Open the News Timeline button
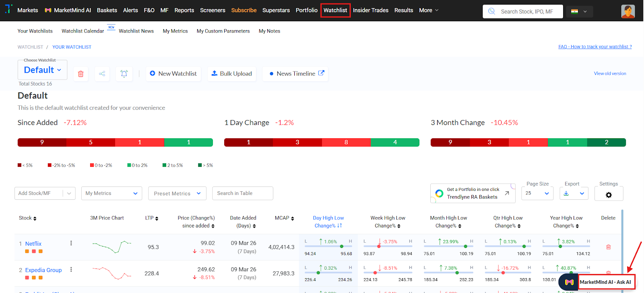644x293 pixels. 295,74
